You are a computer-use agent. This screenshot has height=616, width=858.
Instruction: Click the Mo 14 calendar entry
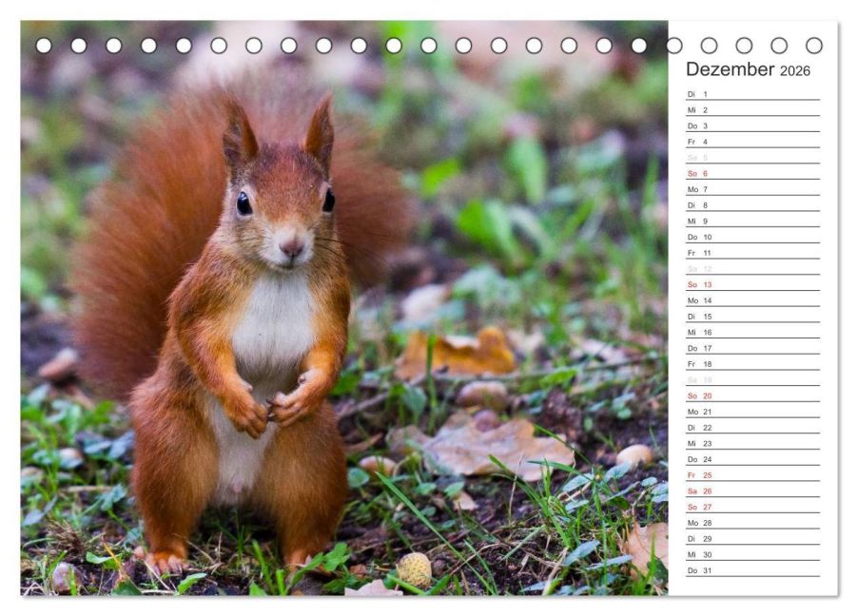[753, 300]
